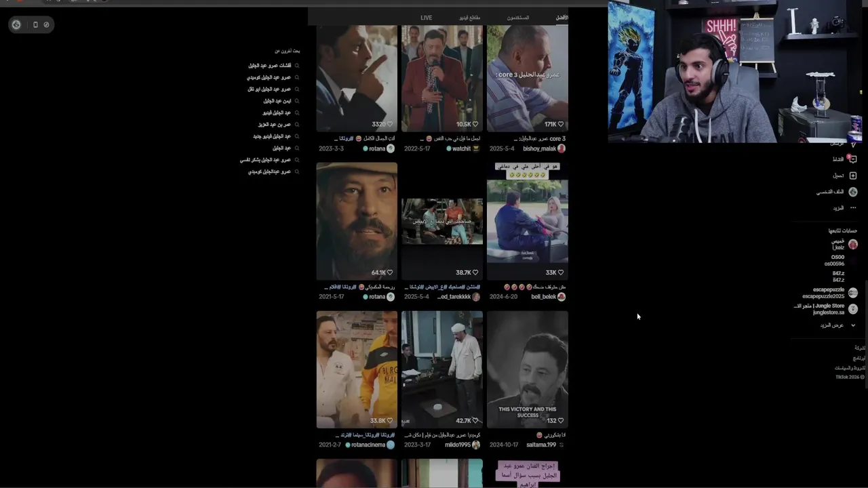Open video thumbnail with 3320 likes

[357, 78]
